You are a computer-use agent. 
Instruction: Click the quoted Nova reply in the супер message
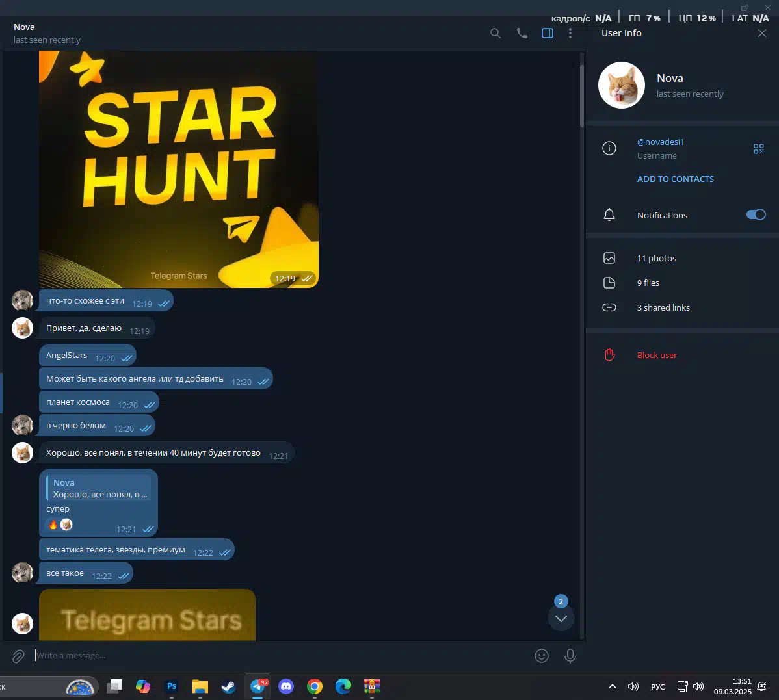(x=98, y=489)
